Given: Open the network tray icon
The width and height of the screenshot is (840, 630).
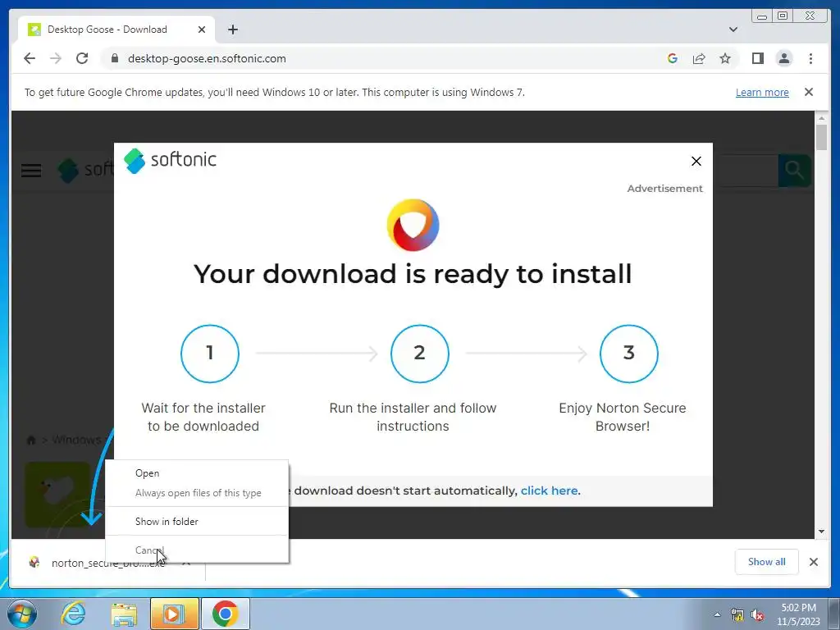Looking at the screenshot, I should (x=737, y=615).
